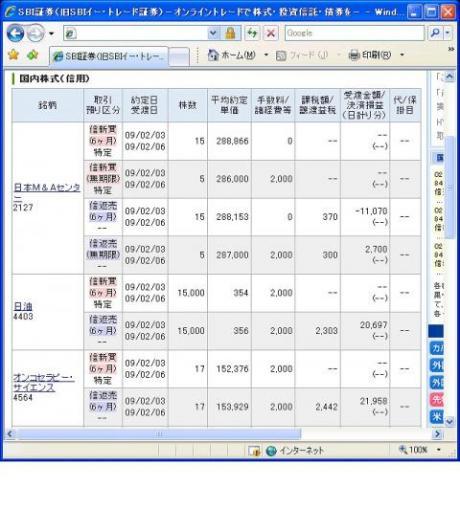The height and width of the screenshot is (531, 460).
Task: Expand the address bar URL history dropdown
Action: pyautogui.click(x=213, y=33)
